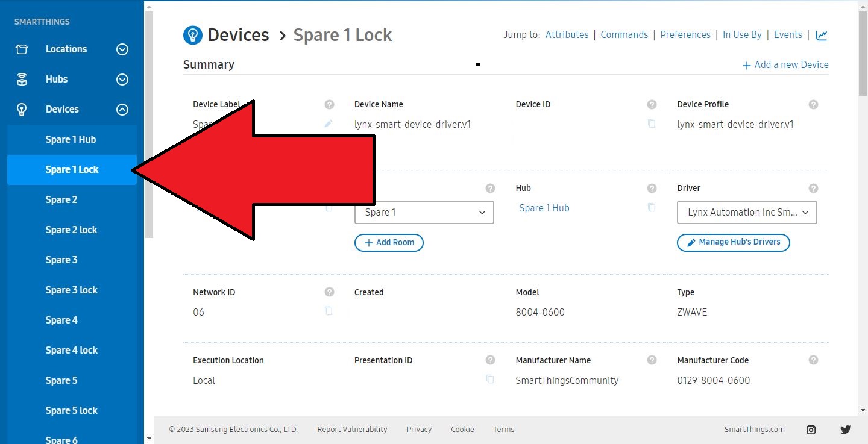Copy the Network ID 06
Image resolution: width=868 pixels, height=444 pixels.
coord(329,311)
